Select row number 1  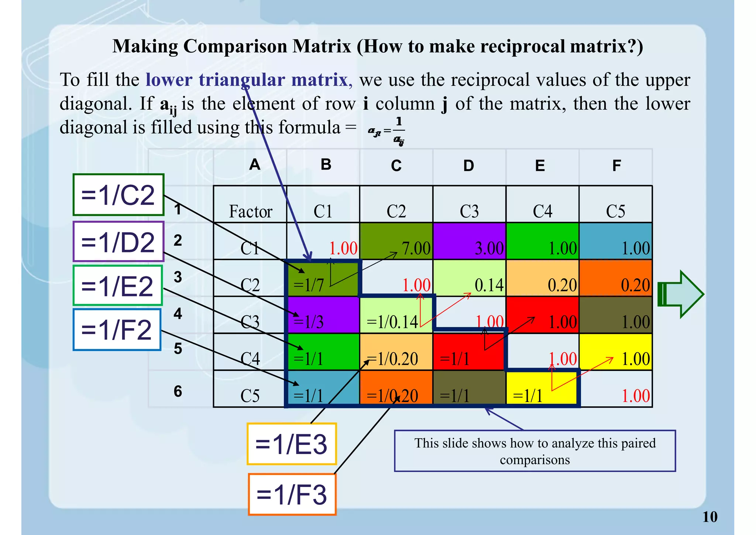click(178, 209)
